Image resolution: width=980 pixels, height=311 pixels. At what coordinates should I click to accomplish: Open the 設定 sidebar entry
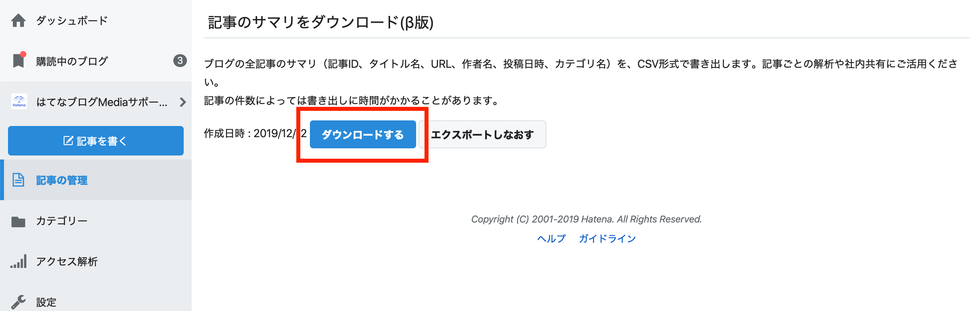click(46, 302)
